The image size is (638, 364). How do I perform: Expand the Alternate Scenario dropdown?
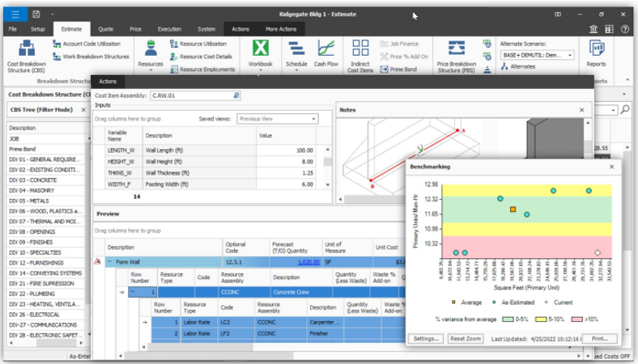570,55
